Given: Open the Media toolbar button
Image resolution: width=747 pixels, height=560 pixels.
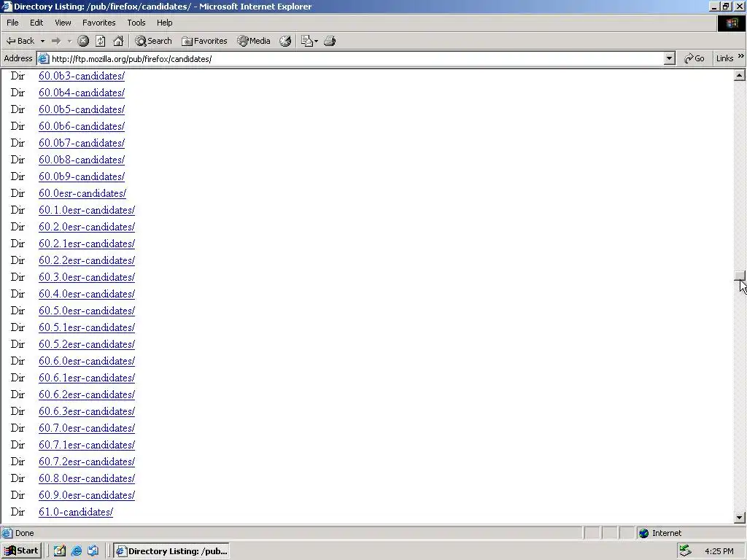Looking at the screenshot, I should click(x=254, y=41).
